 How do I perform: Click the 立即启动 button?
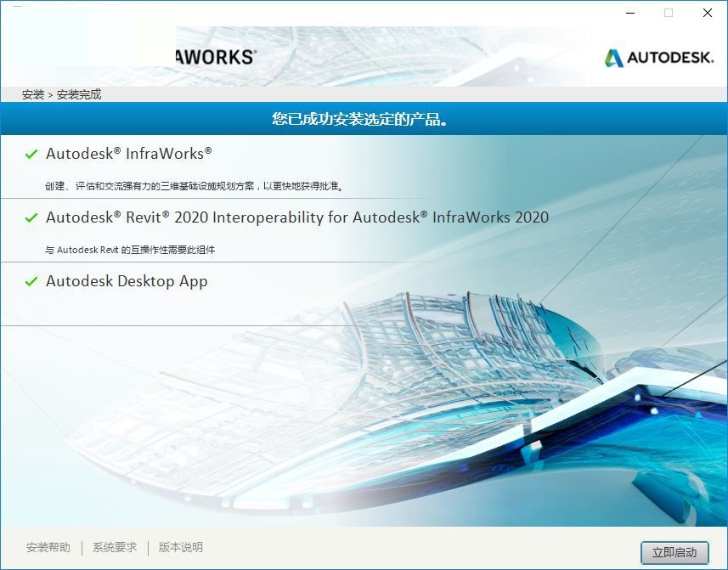point(674,552)
